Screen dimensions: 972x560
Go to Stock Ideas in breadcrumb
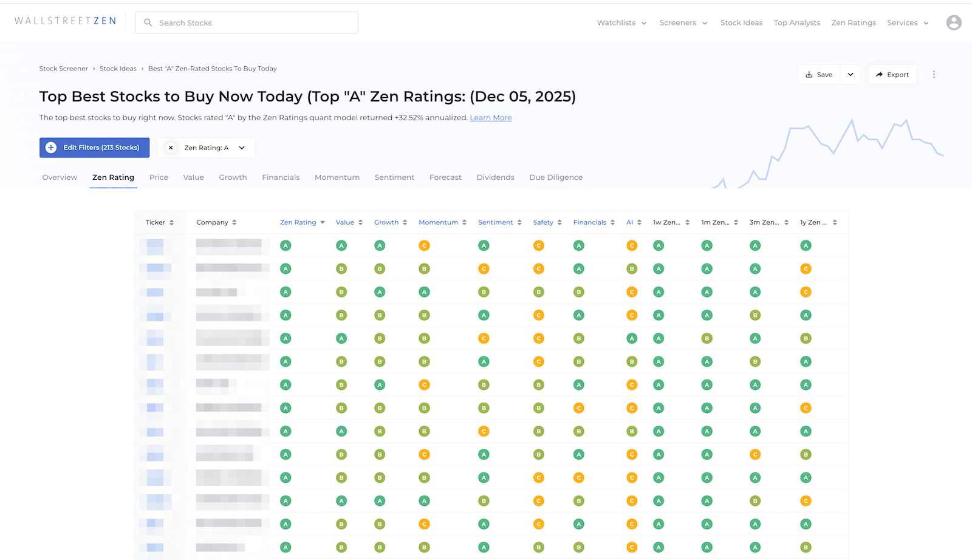tap(118, 69)
